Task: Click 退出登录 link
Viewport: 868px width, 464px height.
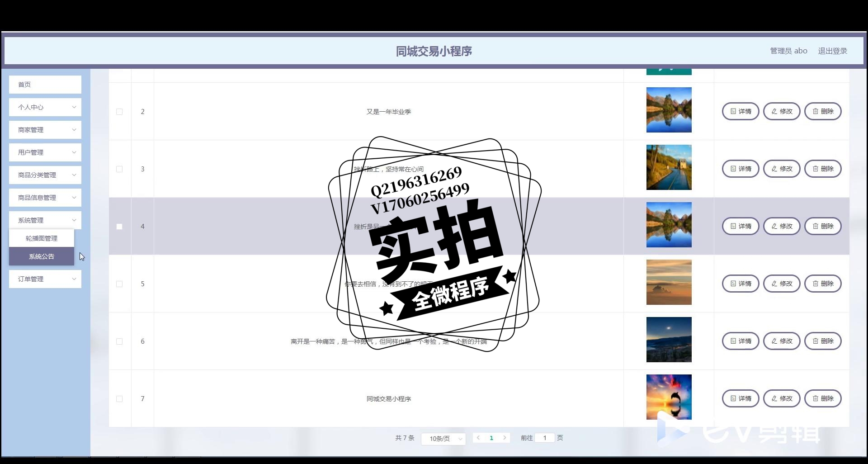Action: click(x=833, y=51)
